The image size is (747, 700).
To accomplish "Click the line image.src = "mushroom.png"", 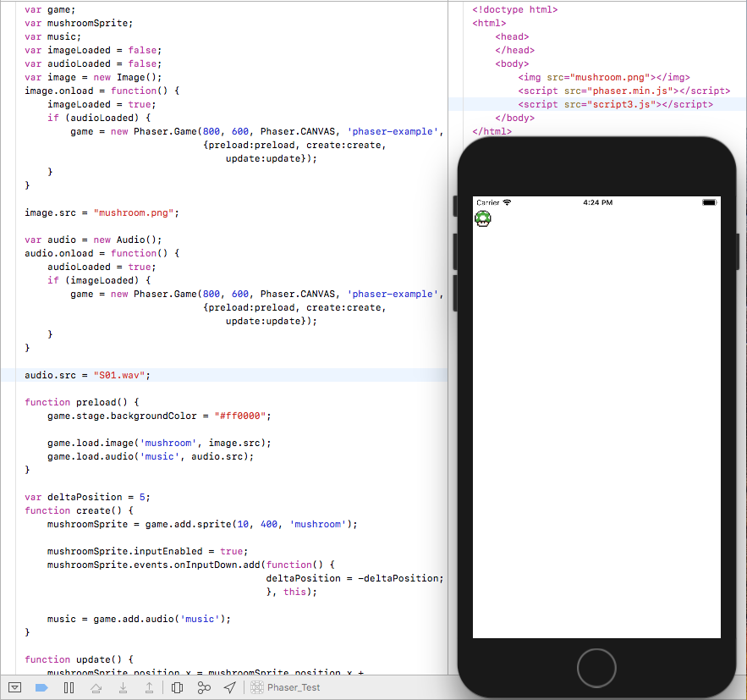I will (x=102, y=212).
